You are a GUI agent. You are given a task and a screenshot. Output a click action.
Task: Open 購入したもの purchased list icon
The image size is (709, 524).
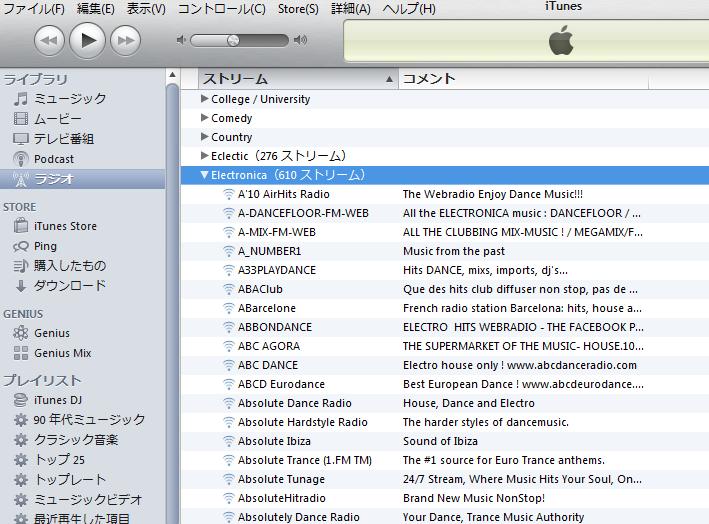(21, 266)
